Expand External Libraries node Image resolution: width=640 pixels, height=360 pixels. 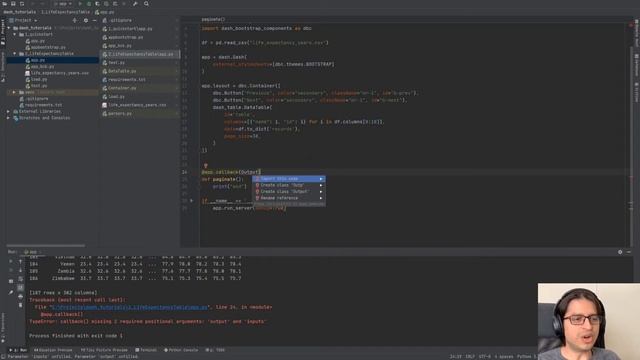(8, 111)
